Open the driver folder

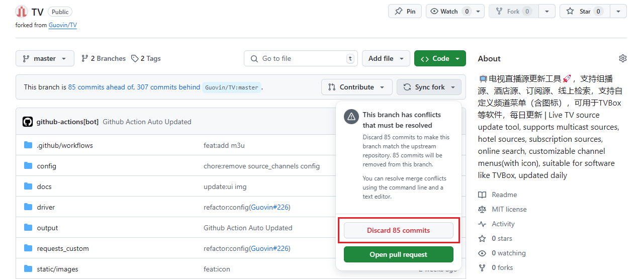(x=46, y=207)
